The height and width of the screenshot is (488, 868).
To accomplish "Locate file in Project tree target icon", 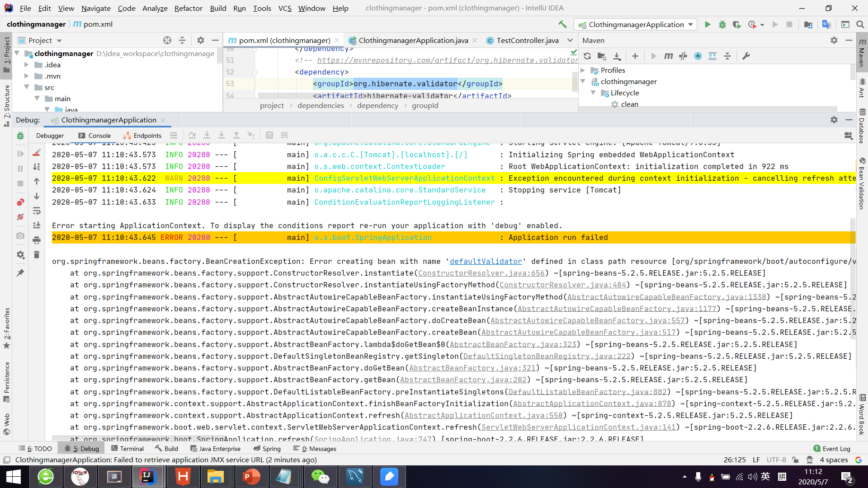I will click(167, 40).
